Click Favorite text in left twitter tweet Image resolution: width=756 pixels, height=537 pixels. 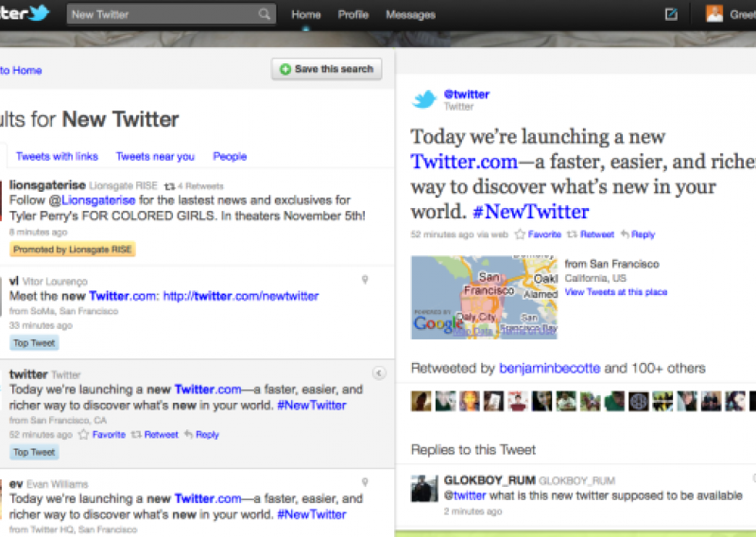109,435
